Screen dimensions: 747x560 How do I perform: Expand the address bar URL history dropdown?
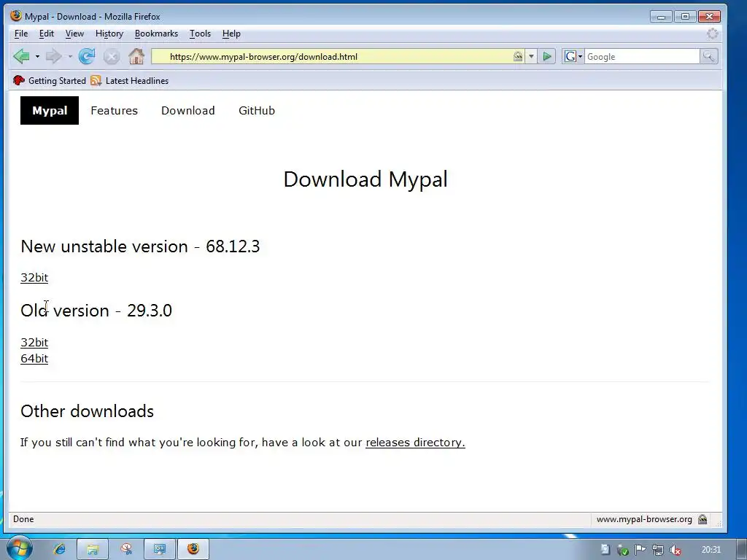coord(531,57)
